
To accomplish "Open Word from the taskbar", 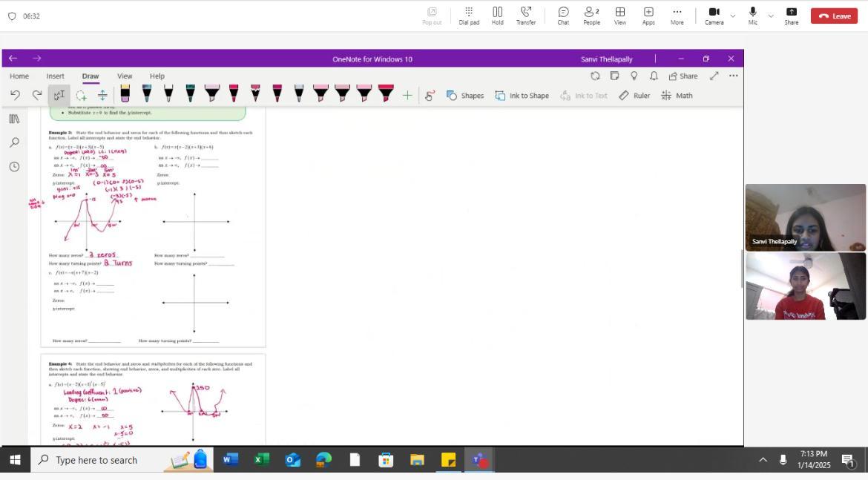I will 230,459.
